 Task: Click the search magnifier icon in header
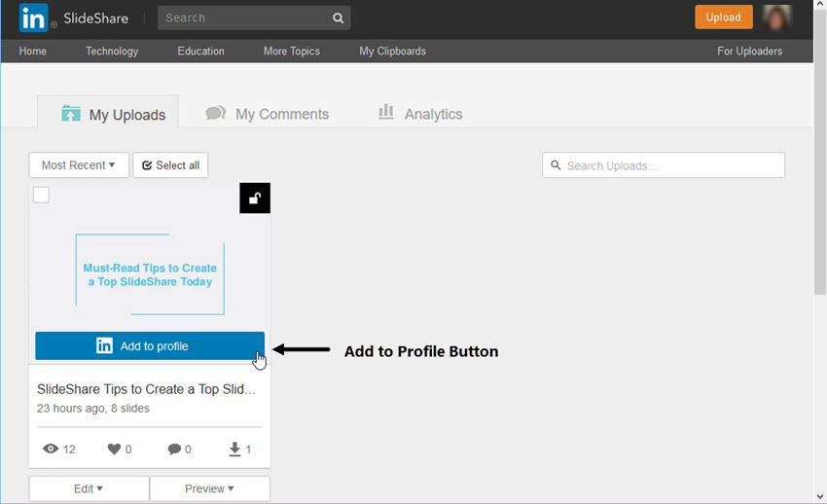(x=338, y=18)
